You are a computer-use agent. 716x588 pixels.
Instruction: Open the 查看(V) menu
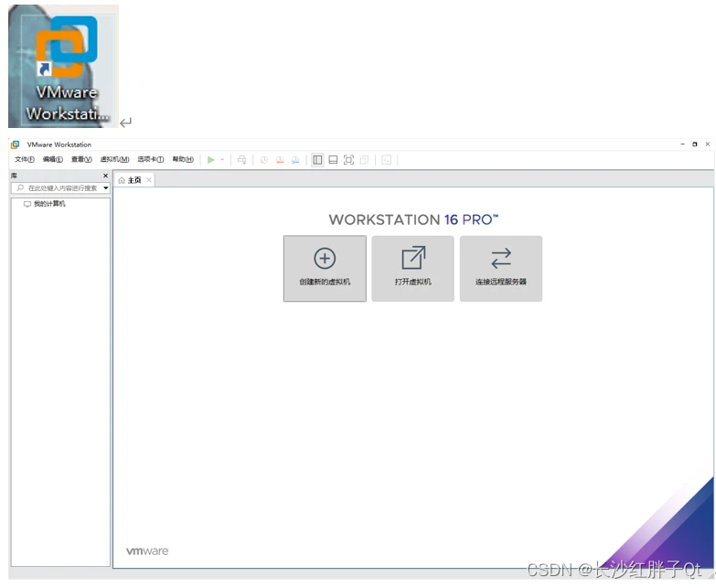tap(81, 159)
